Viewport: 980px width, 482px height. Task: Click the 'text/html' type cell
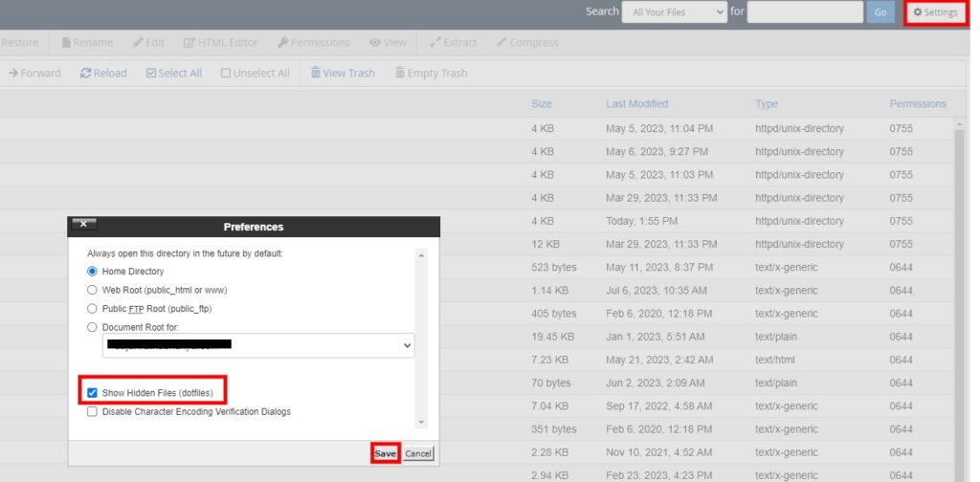[x=775, y=360]
